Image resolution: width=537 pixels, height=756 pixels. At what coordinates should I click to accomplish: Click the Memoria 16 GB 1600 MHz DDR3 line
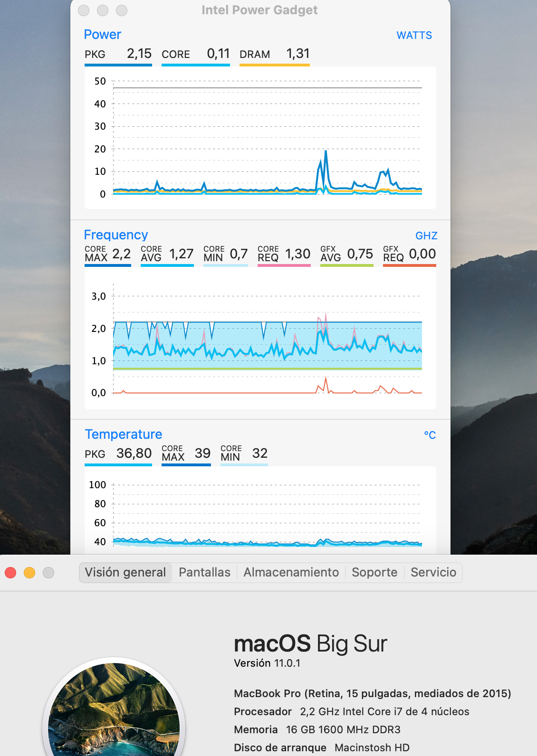pos(317,730)
